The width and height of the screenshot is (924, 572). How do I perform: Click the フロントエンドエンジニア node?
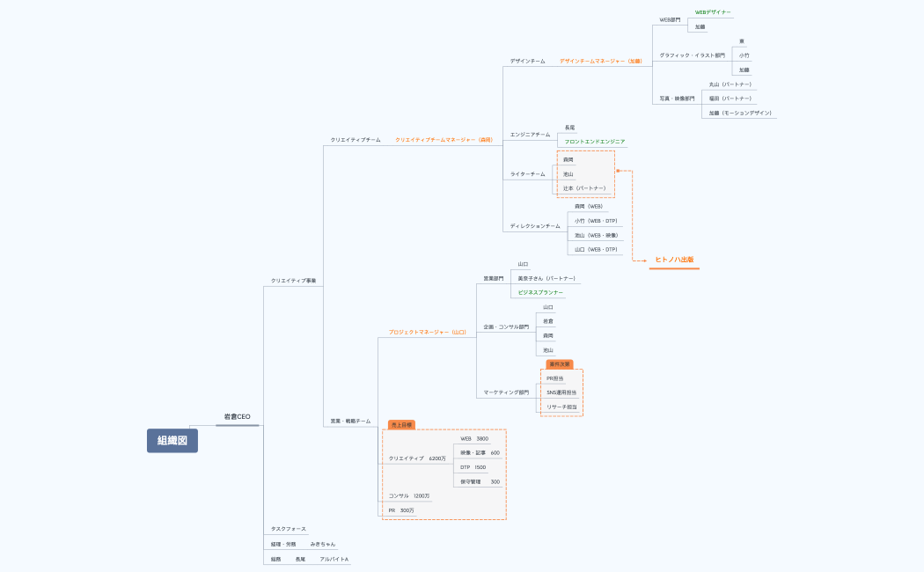pyautogui.click(x=595, y=141)
